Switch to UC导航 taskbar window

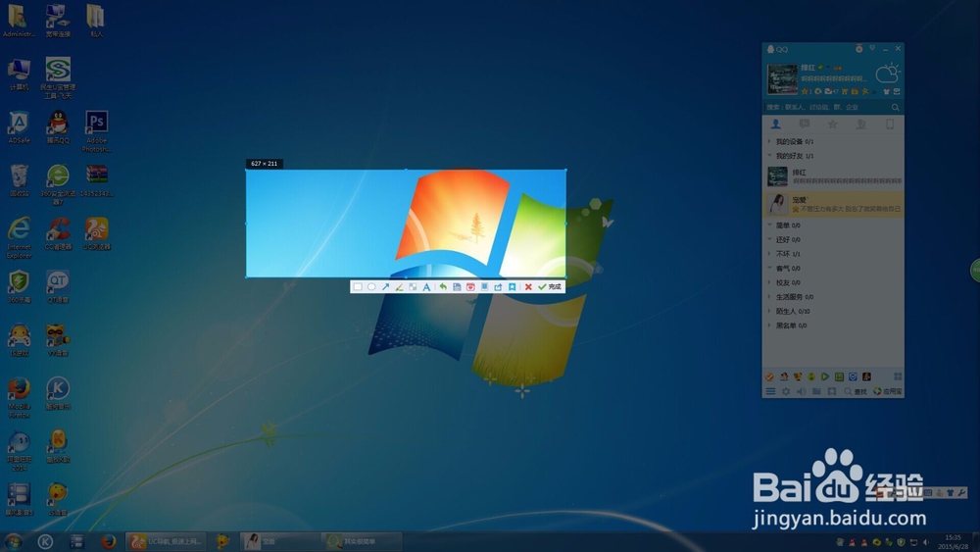click(167, 541)
